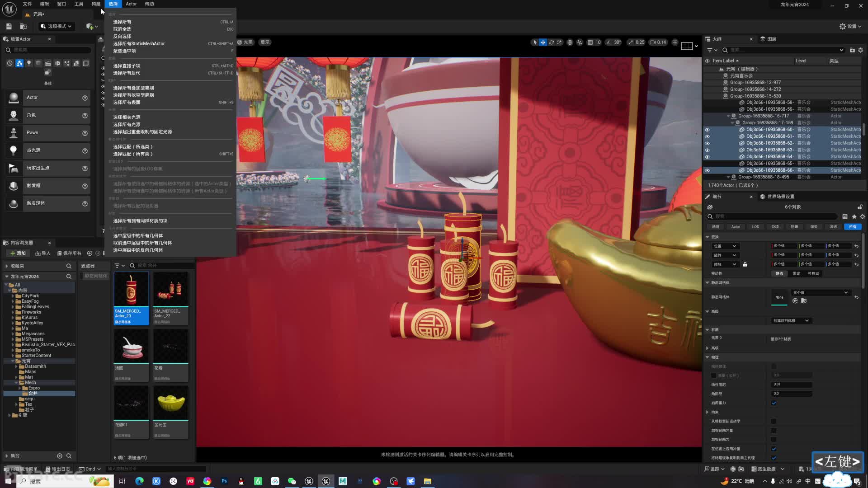This screenshot has height=488, width=868.
Task: Open the Rotation type dropdown
Action: point(725,255)
